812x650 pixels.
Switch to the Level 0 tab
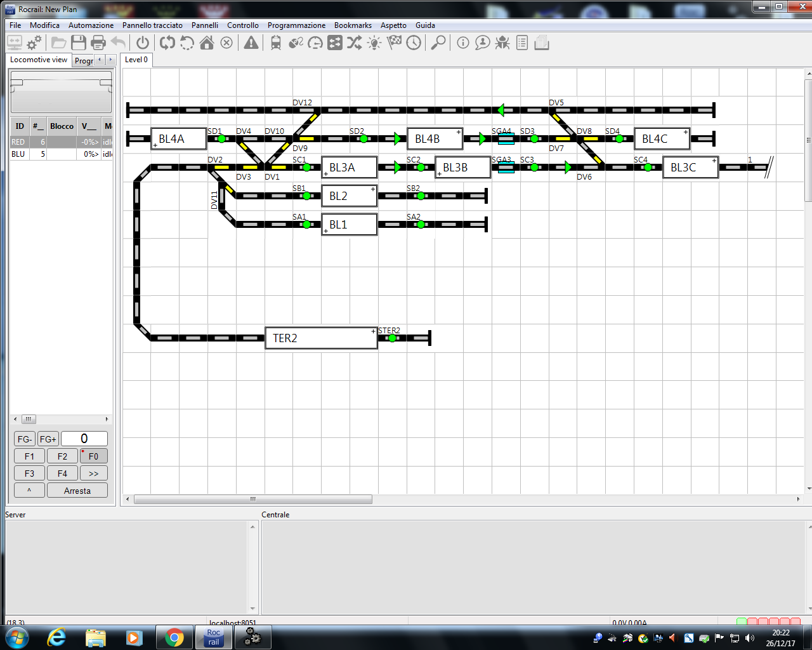[136, 60]
